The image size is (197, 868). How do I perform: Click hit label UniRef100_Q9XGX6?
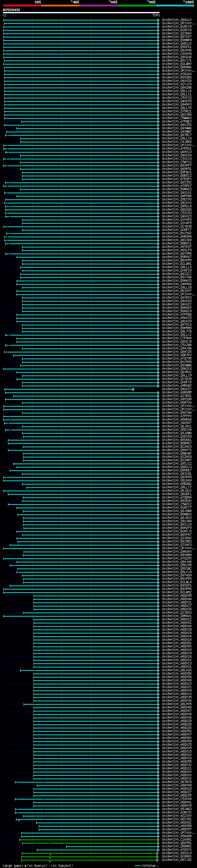(177, 57)
